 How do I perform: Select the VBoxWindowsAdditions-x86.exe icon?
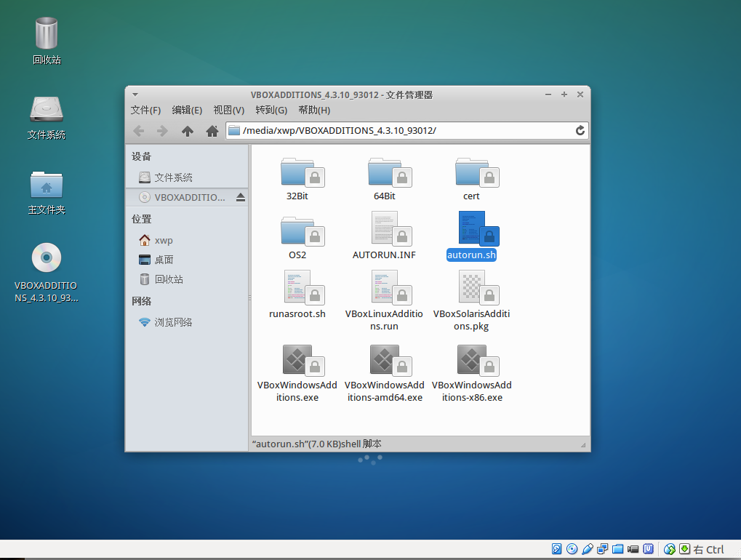pos(477,360)
